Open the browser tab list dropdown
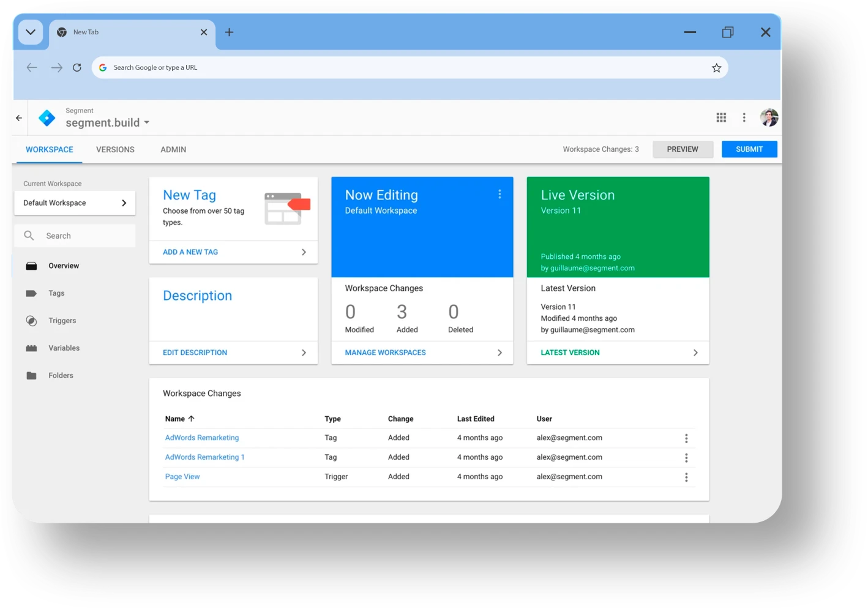 [31, 32]
